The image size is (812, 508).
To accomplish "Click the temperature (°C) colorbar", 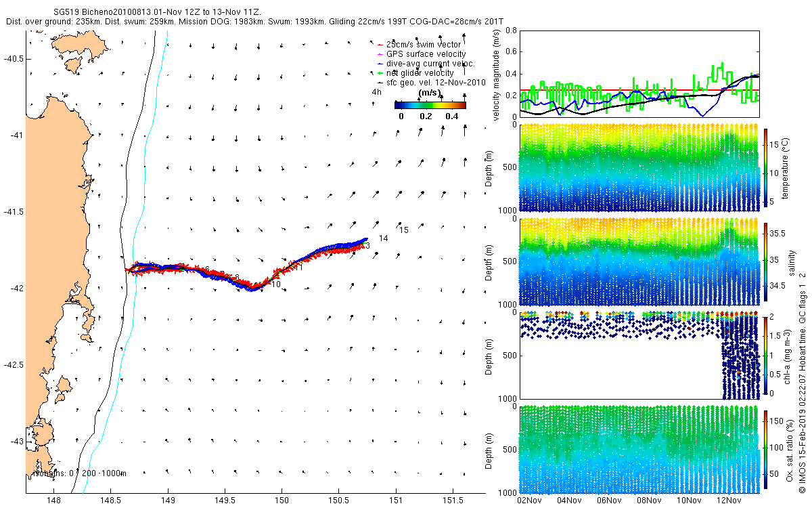I will point(766,167).
